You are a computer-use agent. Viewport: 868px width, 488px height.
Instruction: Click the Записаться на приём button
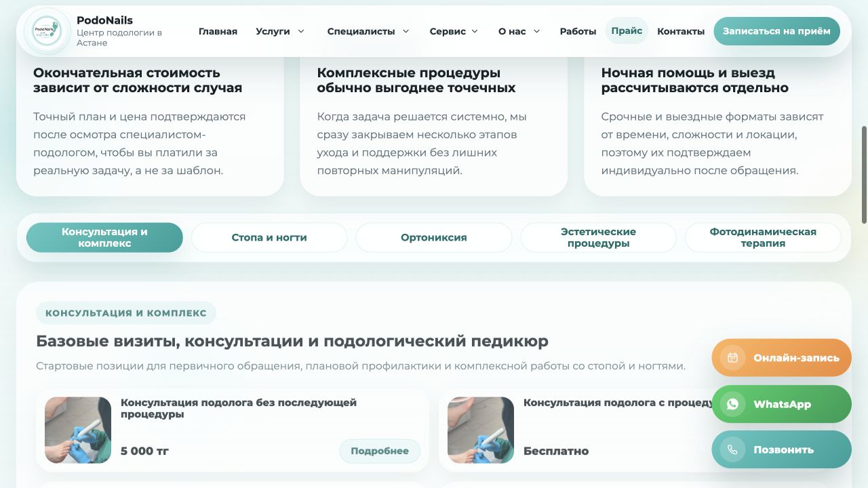click(776, 31)
